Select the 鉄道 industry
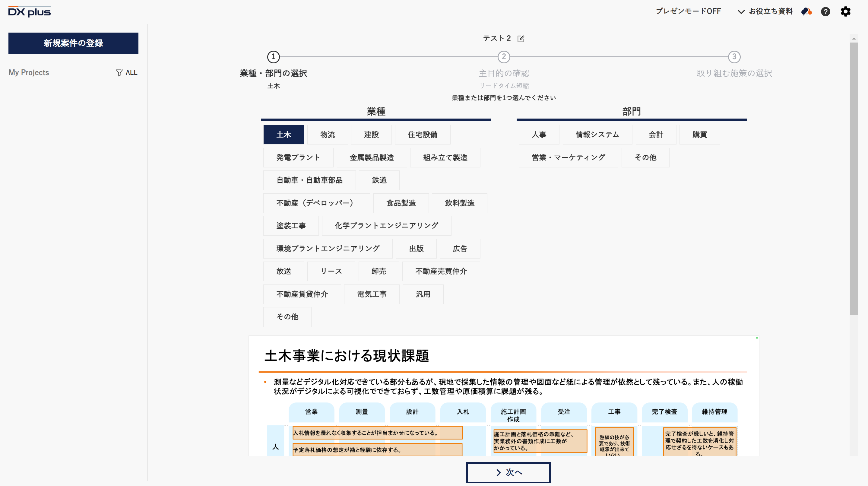The width and height of the screenshot is (868, 486). 379,180
